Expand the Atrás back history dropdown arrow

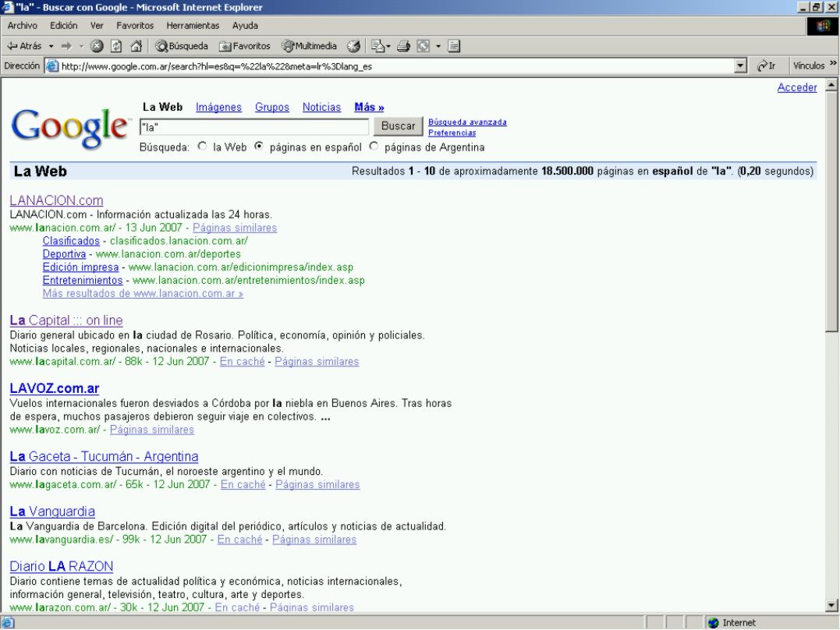pos(51,46)
